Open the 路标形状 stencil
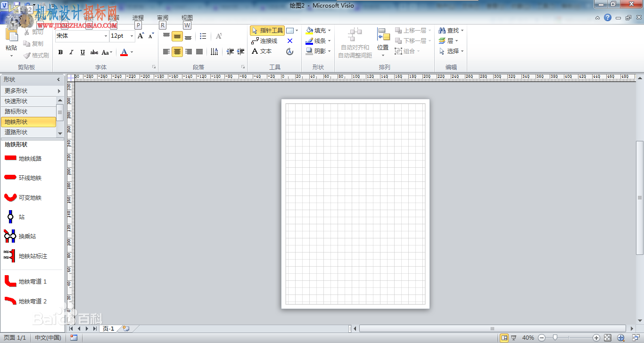Screen dimensions: 644x343 pos(28,112)
